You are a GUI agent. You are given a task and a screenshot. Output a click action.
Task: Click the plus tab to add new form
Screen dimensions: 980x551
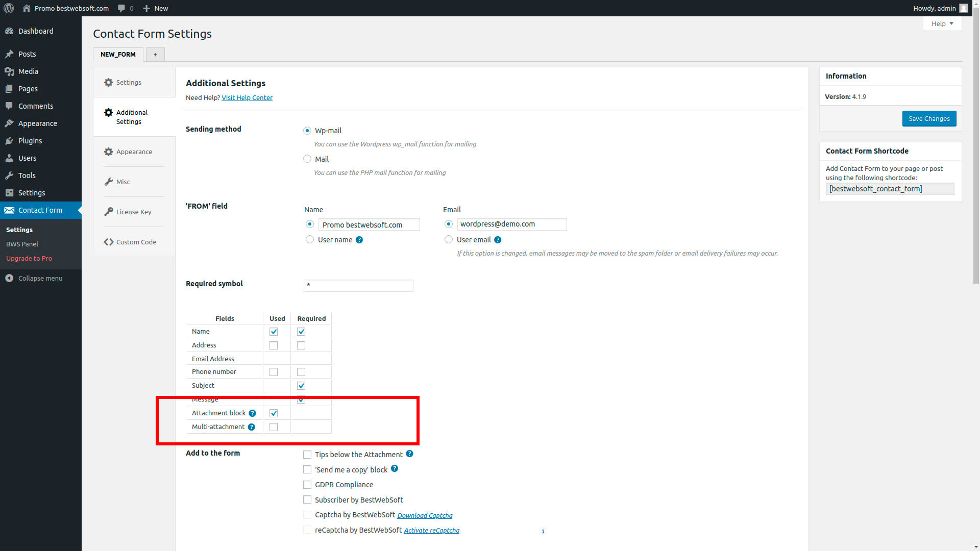pyautogui.click(x=155, y=55)
